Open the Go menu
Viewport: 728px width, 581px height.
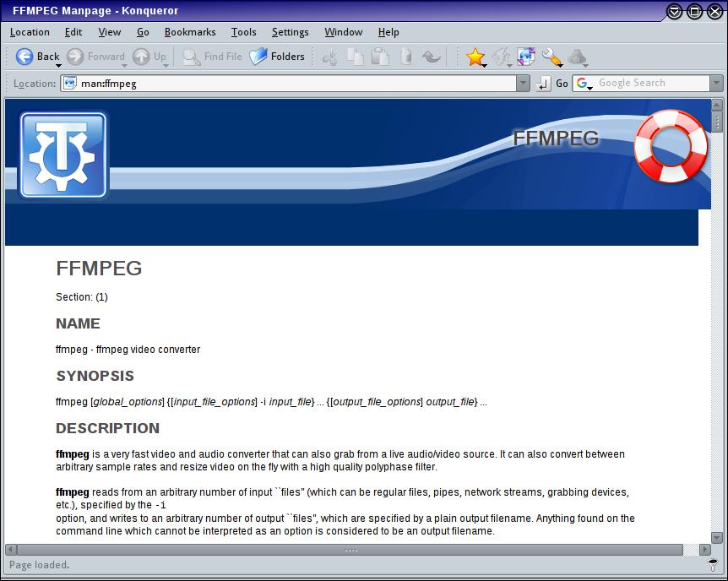click(143, 32)
